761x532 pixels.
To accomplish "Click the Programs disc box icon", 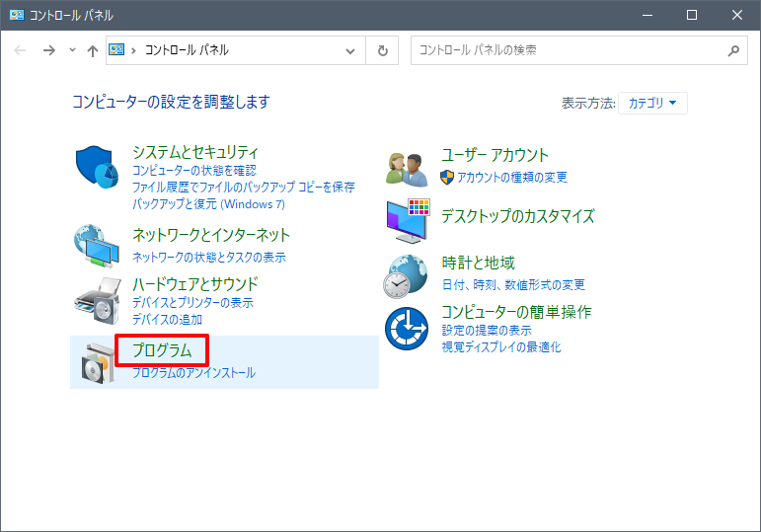I will (x=99, y=363).
